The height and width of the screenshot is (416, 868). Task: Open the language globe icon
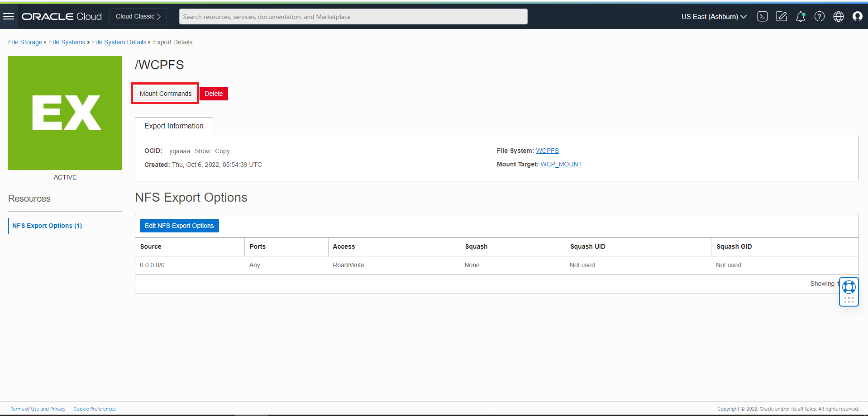(x=839, y=17)
